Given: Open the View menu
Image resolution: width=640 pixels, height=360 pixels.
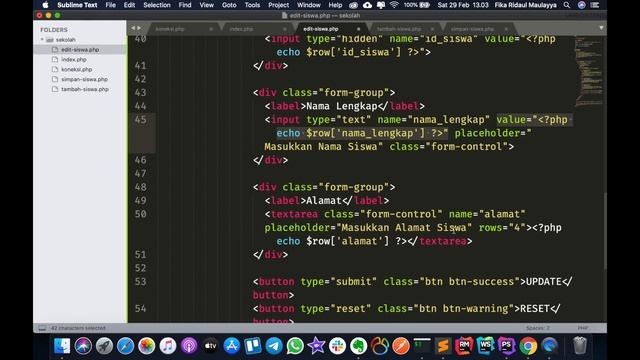Looking at the screenshot, I should click(x=207, y=5).
